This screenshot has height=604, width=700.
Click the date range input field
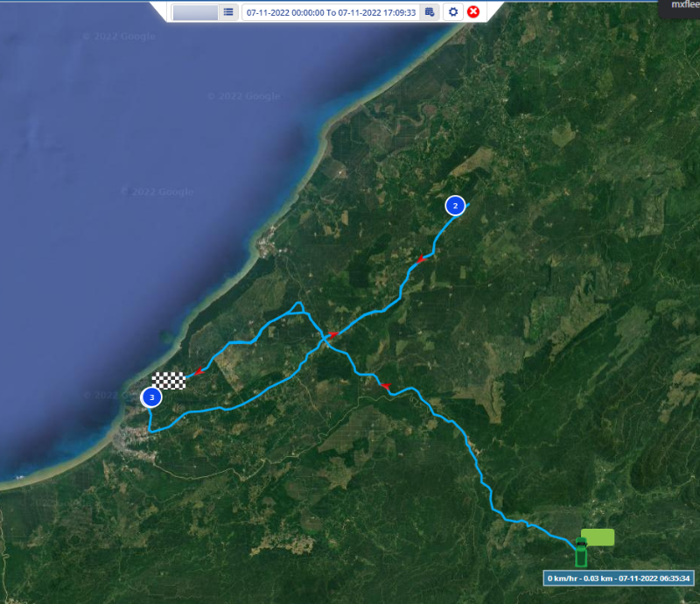point(331,12)
